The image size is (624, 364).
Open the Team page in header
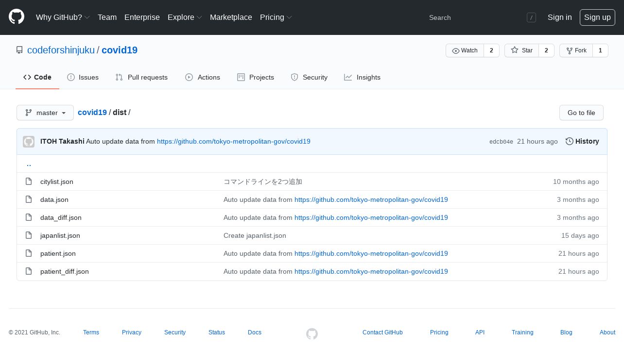coord(107,17)
